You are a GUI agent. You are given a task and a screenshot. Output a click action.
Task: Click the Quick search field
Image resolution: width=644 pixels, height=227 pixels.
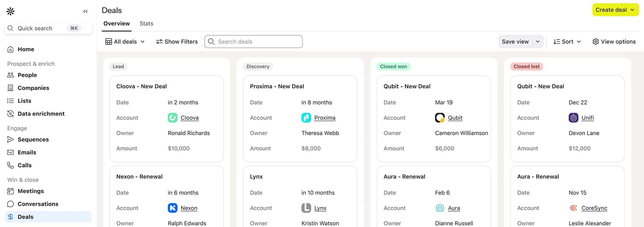(x=48, y=28)
